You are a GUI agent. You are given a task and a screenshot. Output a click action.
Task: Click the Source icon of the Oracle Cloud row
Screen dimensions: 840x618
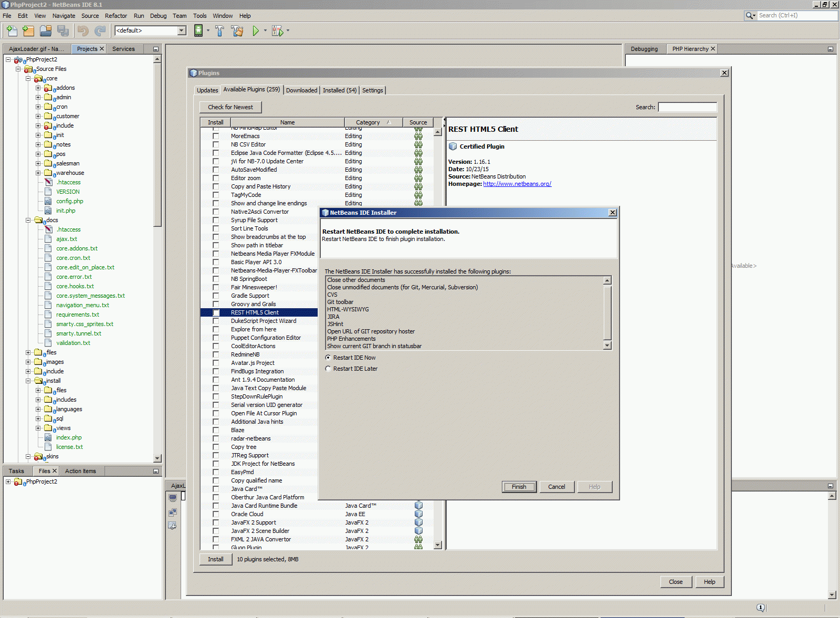(x=418, y=514)
